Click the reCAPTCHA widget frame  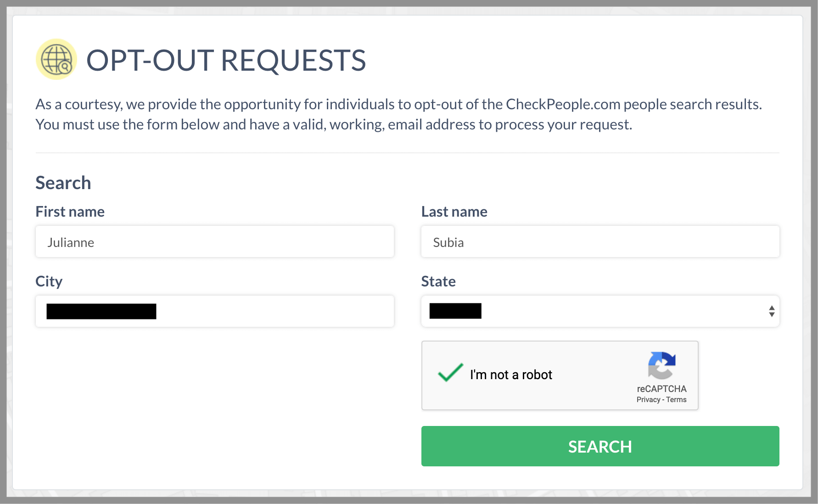(560, 375)
